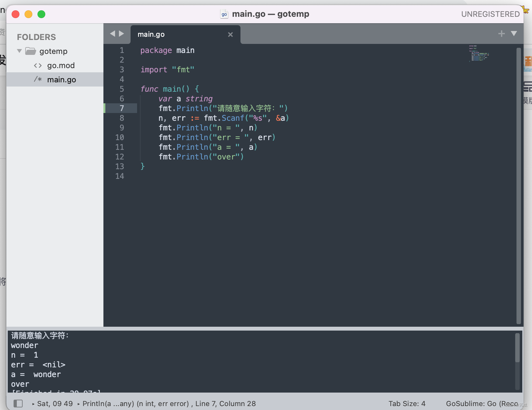Select the main.go tab
This screenshot has width=532, height=410.
(151, 34)
